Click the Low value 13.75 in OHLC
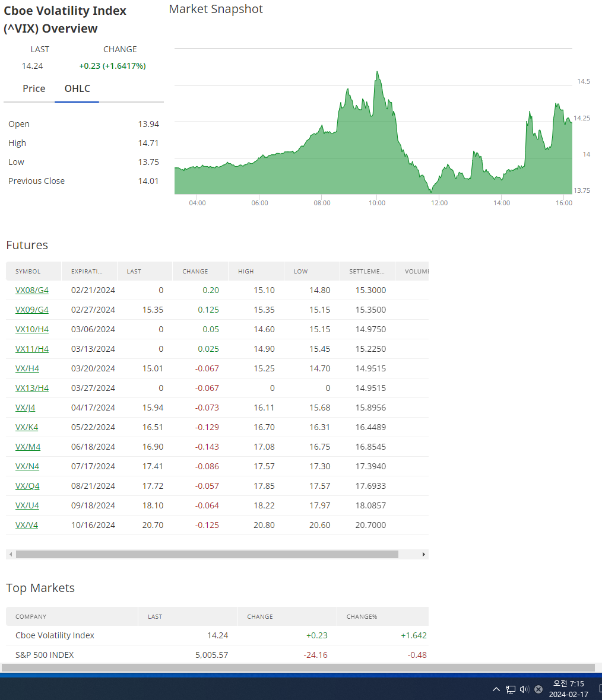The width and height of the screenshot is (602, 700). [x=148, y=162]
